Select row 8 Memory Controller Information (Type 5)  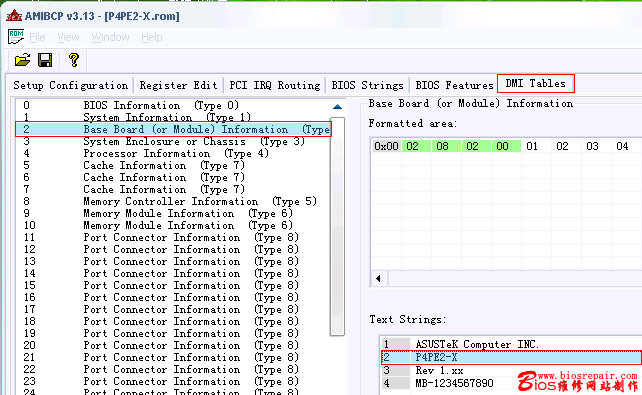pos(173,201)
